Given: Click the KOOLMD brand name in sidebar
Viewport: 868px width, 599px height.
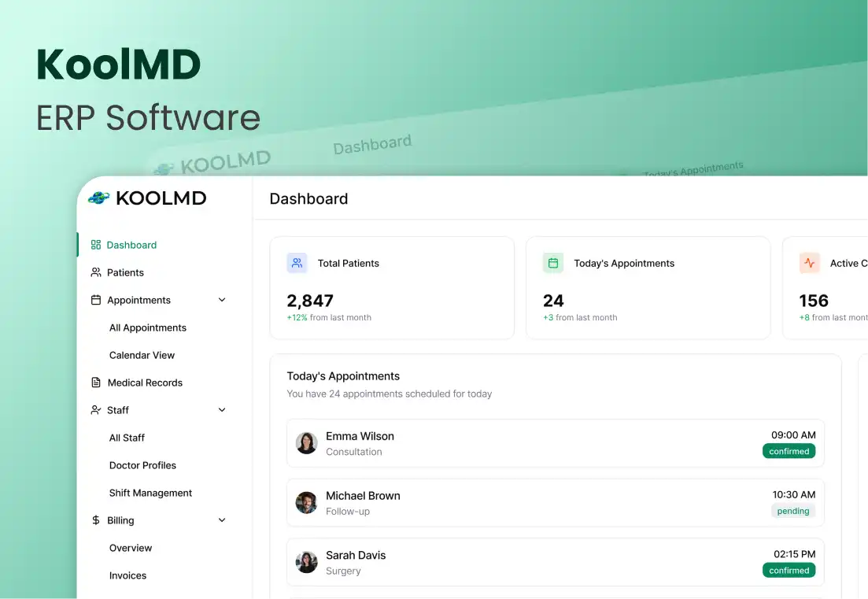Looking at the screenshot, I should 161,198.
